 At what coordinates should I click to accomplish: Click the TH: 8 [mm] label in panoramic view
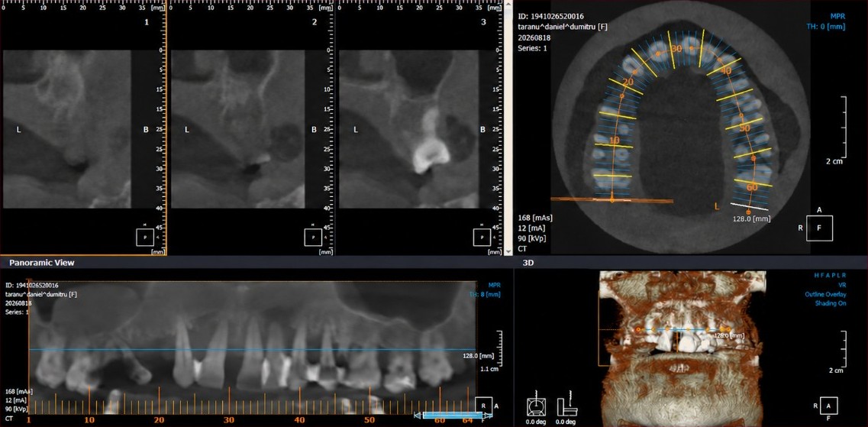point(484,295)
